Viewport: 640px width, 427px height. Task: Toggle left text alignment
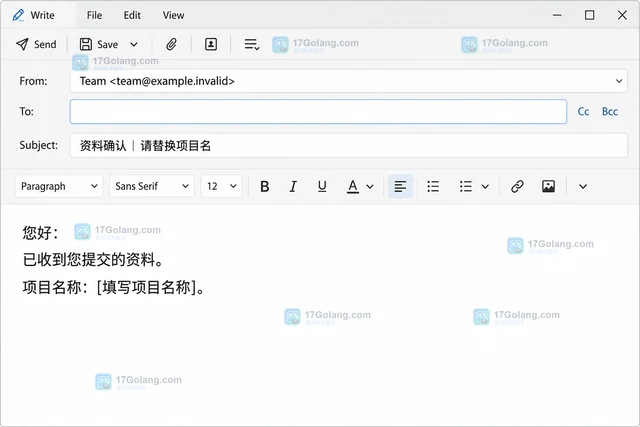click(x=400, y=186)
